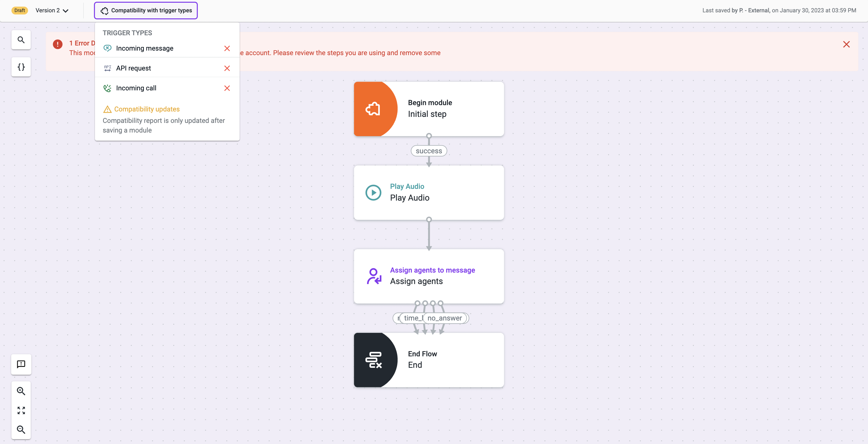This screenshot has height=444, width=868.
Task: Click the success connector label
Action: point(429,151)
